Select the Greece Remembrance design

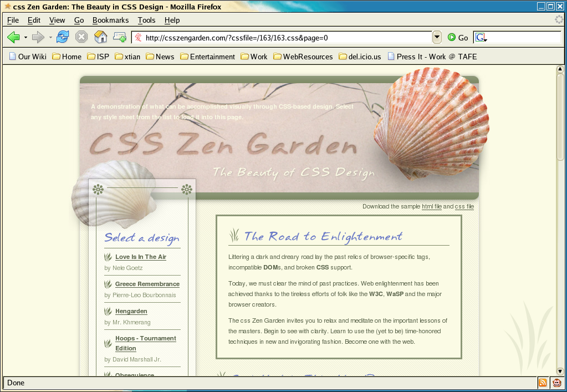[147, 284]
